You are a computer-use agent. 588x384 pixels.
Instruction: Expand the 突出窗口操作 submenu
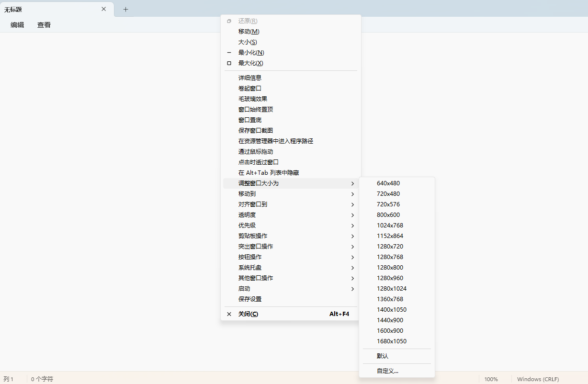(x=291, y=246)
